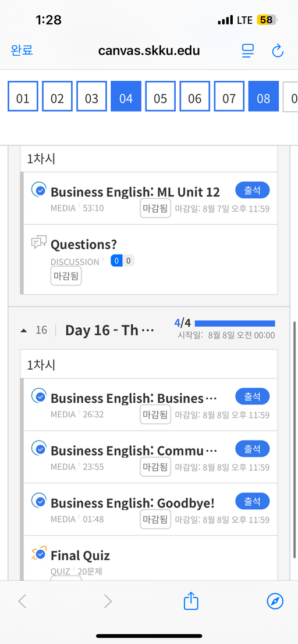
Task: Click 출석 badge on Business English: Goodbye!
Action: 253,501
